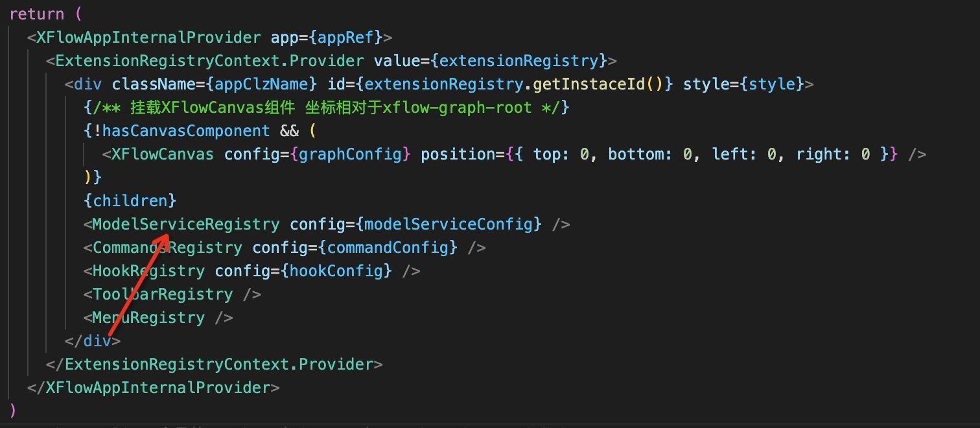
Task: Click the HookRegistry component tag
Action: [x=149, y=270]
